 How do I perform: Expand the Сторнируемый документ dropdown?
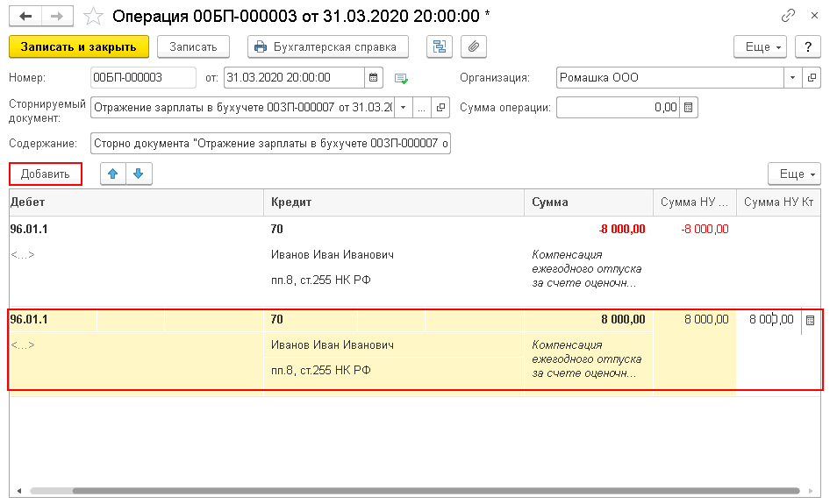pos(403,108)
